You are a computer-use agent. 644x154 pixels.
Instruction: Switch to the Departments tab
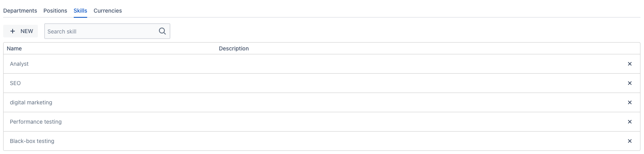[20, 11]
